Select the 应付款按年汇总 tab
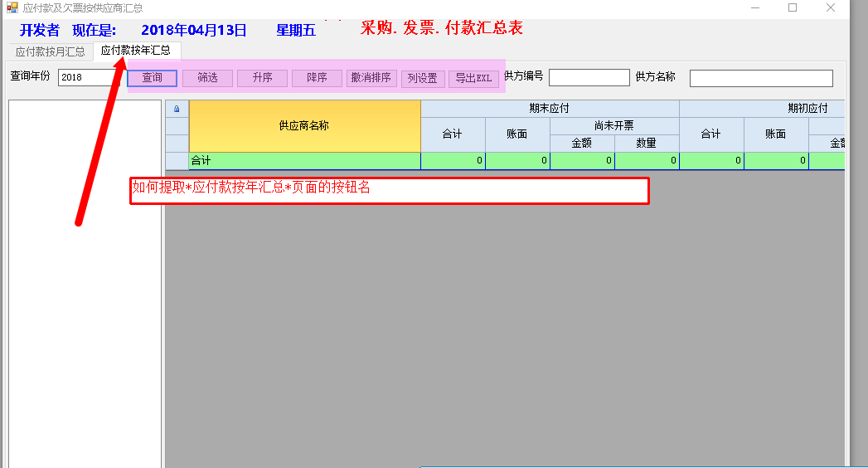Image resolution: width=868 pixels, height=468 pixels. tap(136, 51)
